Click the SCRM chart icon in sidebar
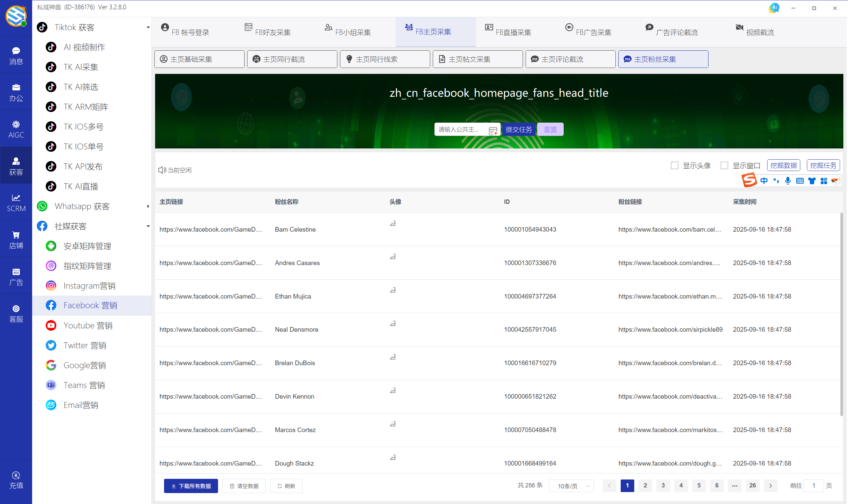The height and width of the screenshot is (504, 848). 16,202
